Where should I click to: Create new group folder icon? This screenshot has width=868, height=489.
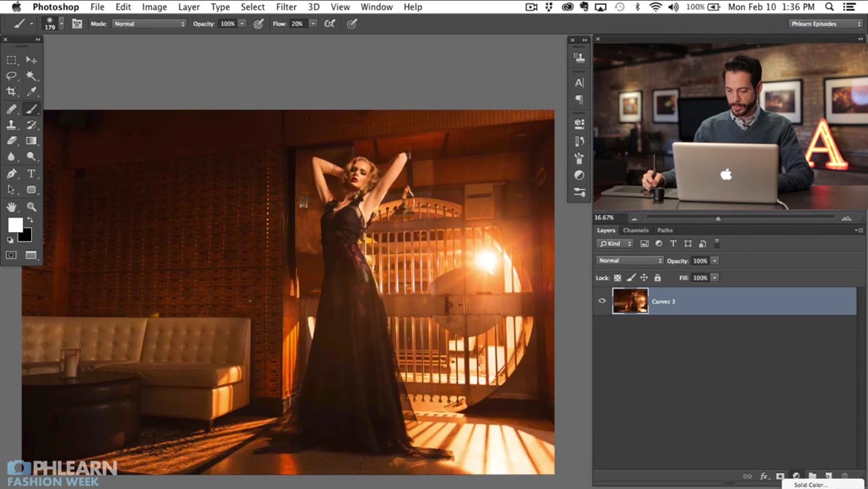[x=812, y=476]
